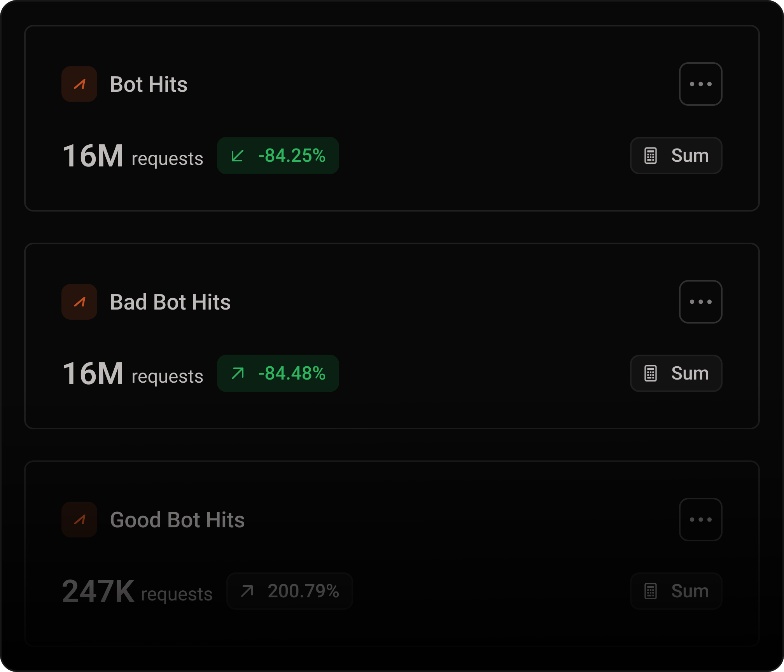784x672 pixels.
Task: Click the -84.48% change percentage
Action: [292, 373]
